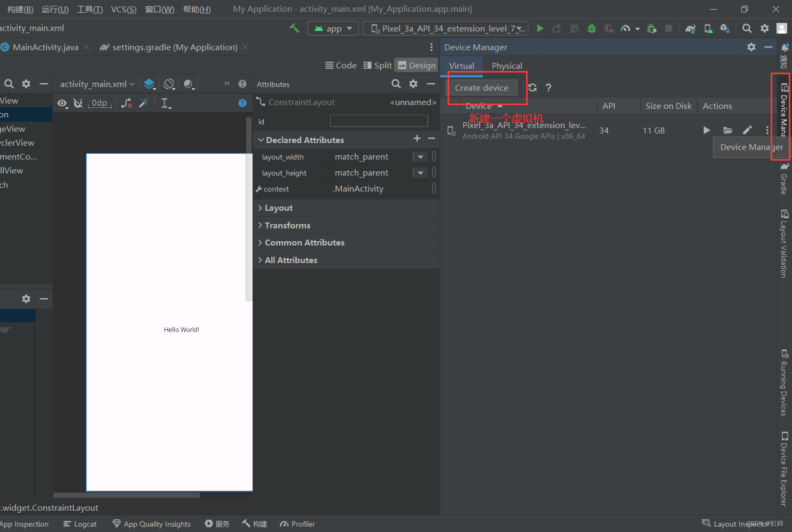Expand the Common Attributes section

(x=304, y=242)
